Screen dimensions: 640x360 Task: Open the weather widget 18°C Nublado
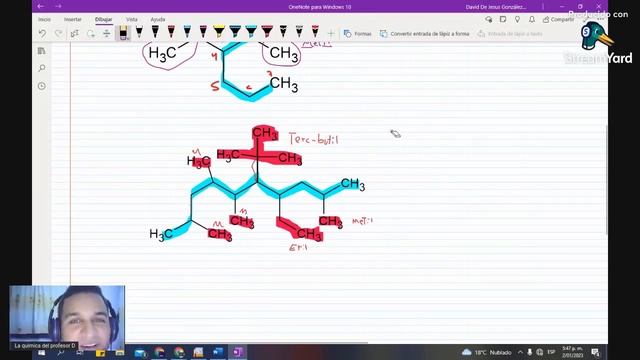(x=487, y=352)
